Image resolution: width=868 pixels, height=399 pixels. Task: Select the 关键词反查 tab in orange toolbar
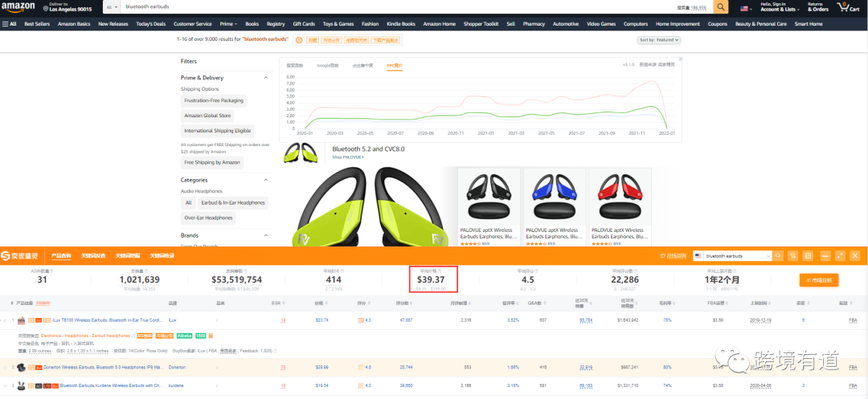pyautogui.click(x=93, y=256)
